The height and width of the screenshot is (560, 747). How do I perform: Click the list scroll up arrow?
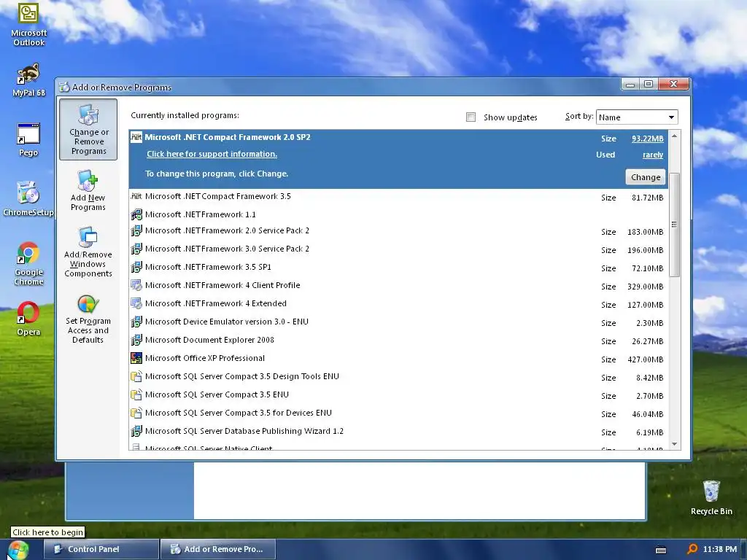pos(674,136)
